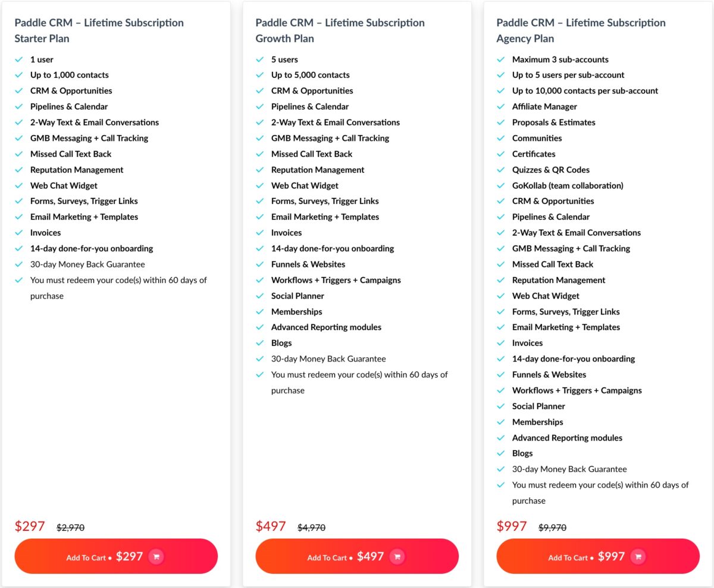Click 'Up to 5,000 contacts' in Growth plan

pos(311,75)
